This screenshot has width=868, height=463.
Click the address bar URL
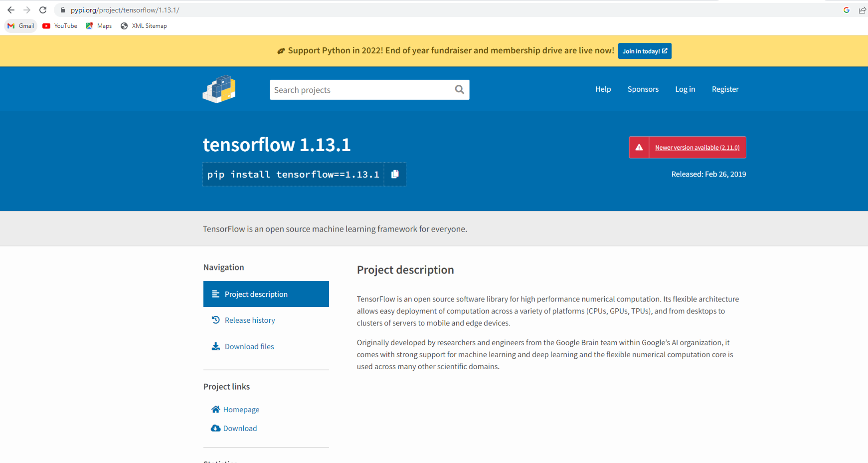(x=125, y=10)
